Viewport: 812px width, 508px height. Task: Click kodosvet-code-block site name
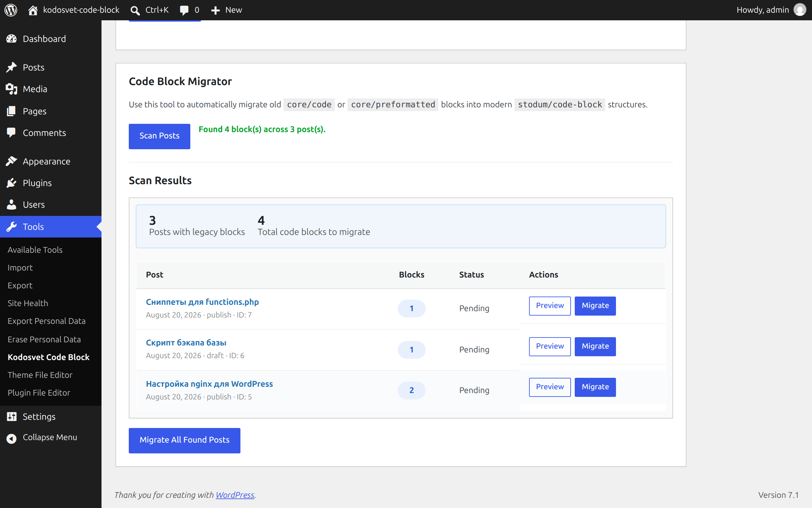[81, 10]
